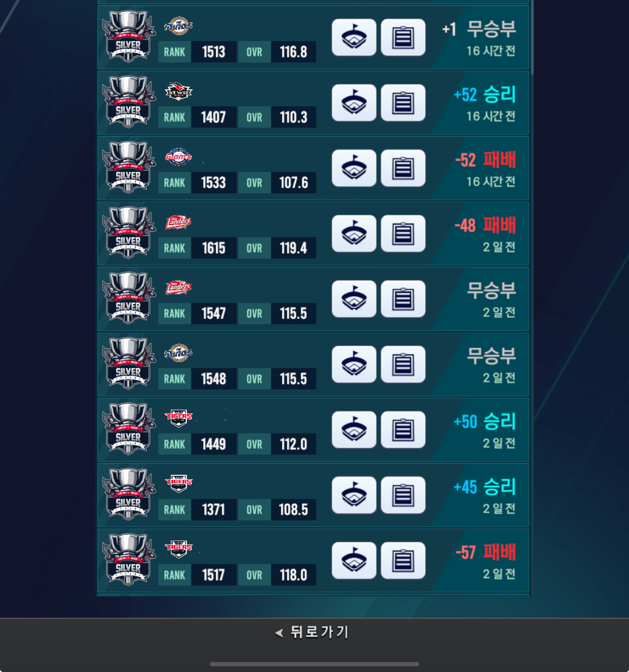Image resolution: width=629 pixels, height=672 pixels.
Task: Select the KT Wiz team logo
Action: pyautogui.click(x=178, y=92)
